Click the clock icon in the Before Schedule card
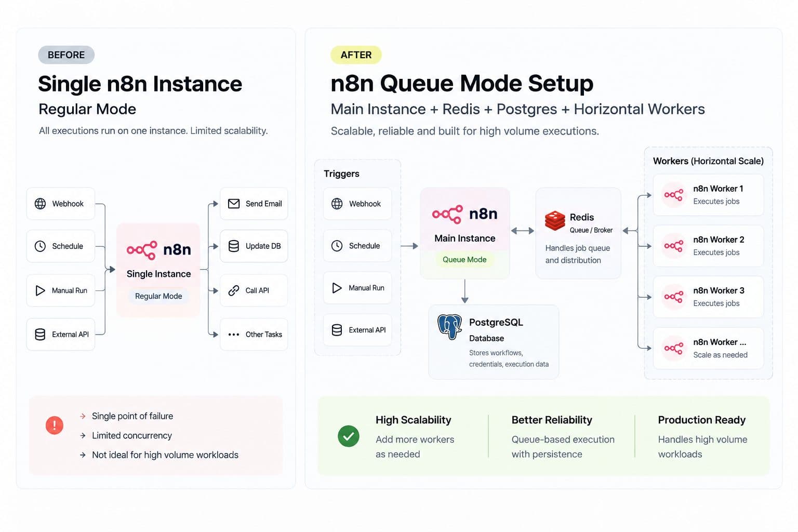This screenshot has width=798, height=532. pos(40,246)
